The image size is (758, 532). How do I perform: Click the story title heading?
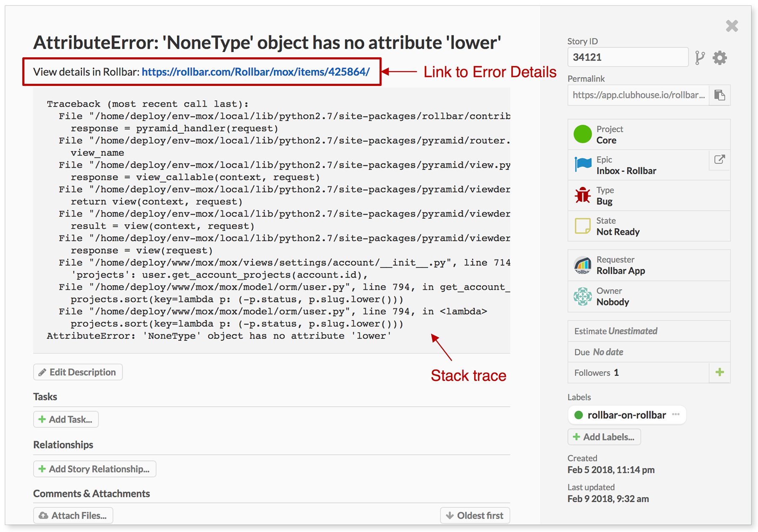coord(267,43)
